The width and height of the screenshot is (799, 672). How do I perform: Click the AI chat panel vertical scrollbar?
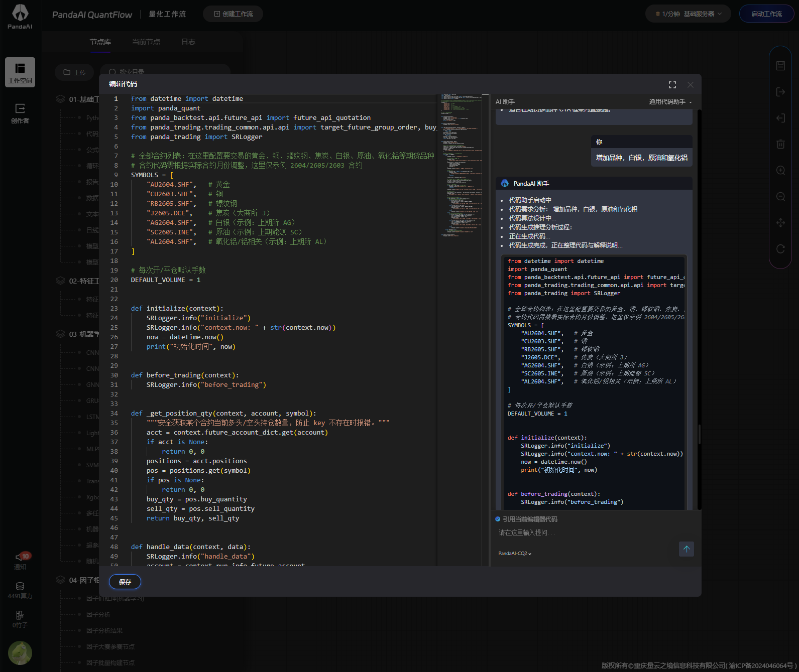(x=699, y=434)
